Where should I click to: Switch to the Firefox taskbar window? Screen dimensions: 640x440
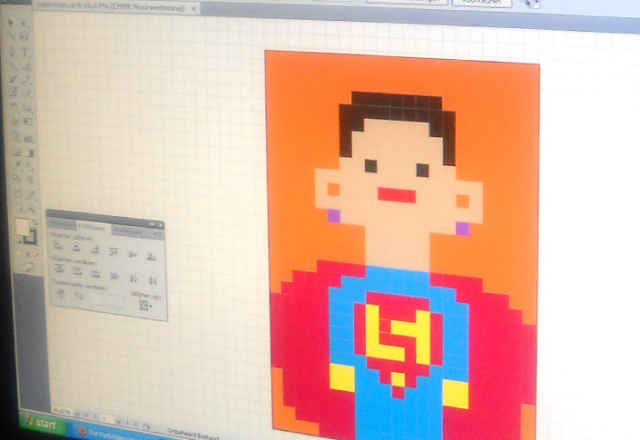click(x=114, y=433)
